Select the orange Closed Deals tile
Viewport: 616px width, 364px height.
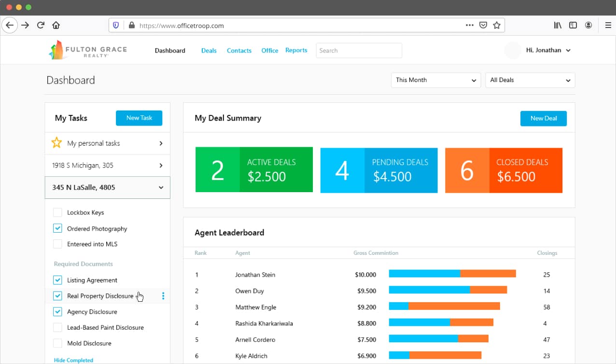point(504,170)
